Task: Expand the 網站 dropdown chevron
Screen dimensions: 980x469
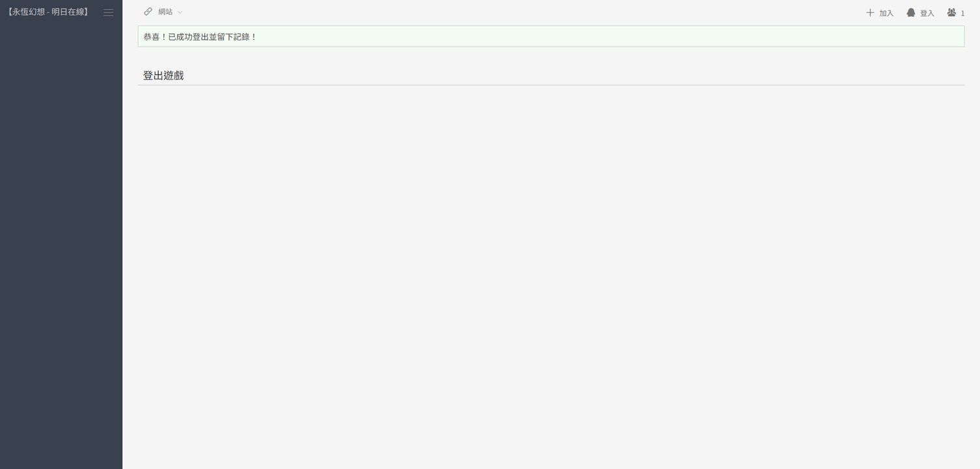Action: coord(180,12)
